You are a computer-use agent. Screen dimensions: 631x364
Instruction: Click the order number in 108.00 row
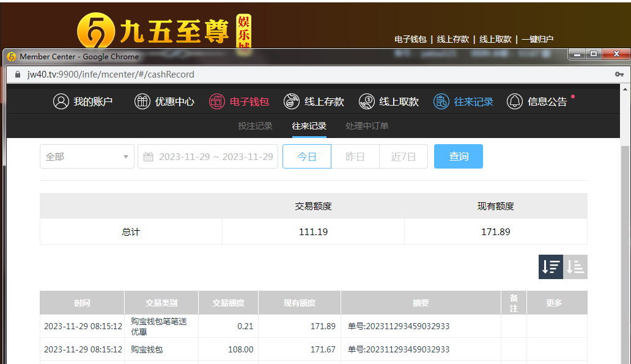399,349
